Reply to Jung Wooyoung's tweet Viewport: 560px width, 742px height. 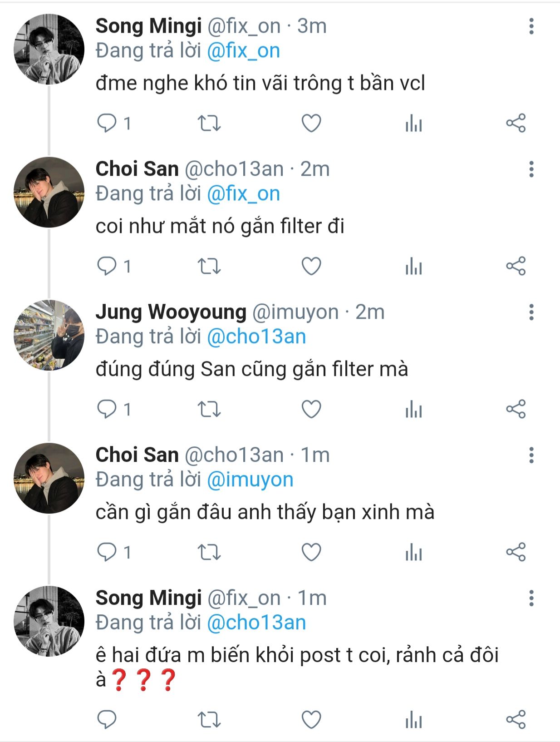(x=107, y=409)
